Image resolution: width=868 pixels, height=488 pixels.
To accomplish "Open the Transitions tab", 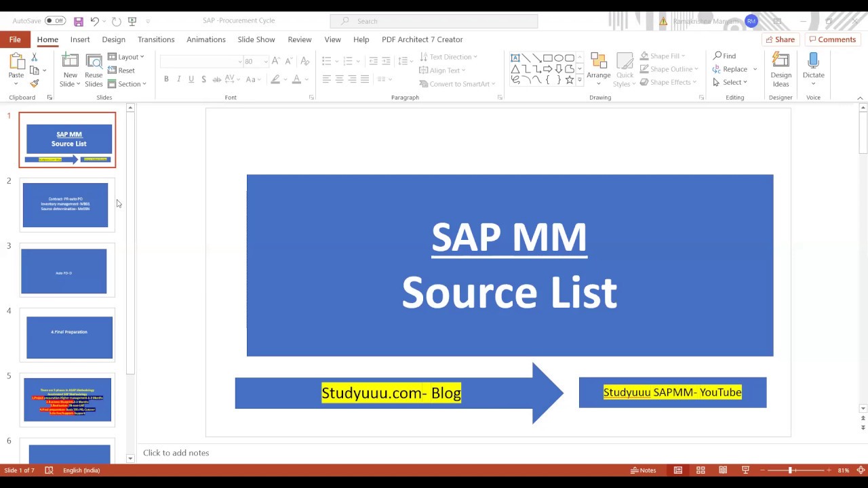I will point(156,39).
